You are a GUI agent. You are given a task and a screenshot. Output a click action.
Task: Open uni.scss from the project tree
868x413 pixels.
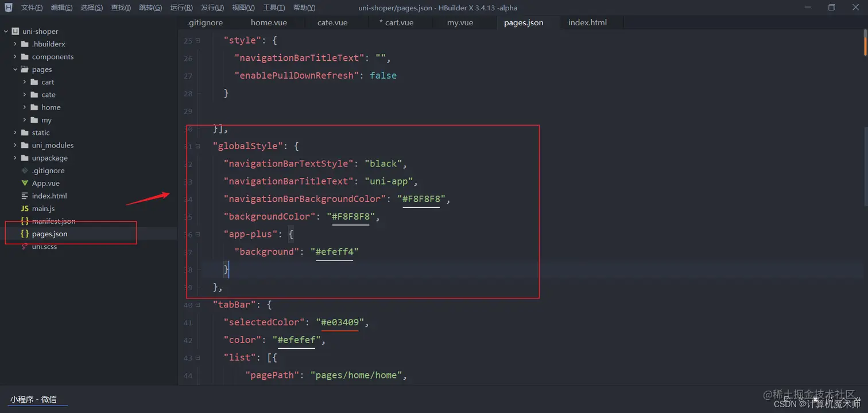click(x=44, y=246)
